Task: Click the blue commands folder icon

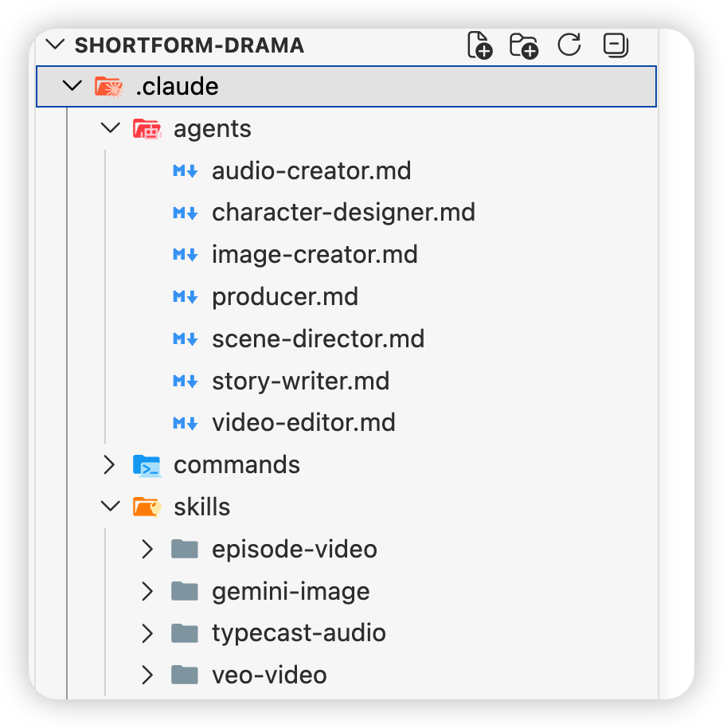Action: (147, 465)
